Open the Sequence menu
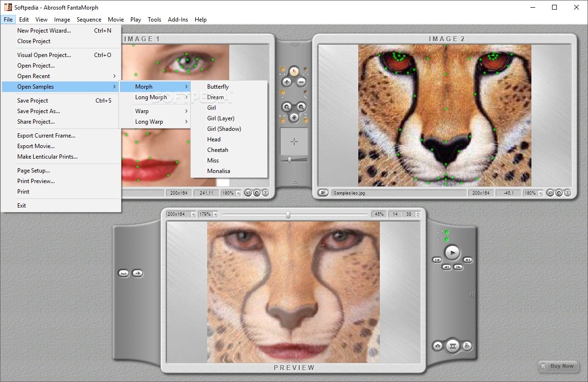 (x=89, y=20)
